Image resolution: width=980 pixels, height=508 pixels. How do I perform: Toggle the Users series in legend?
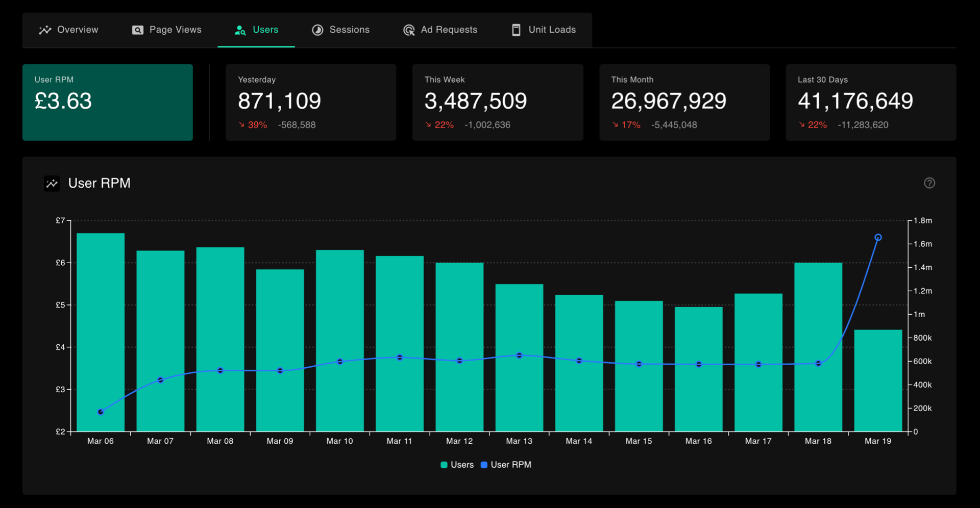pos(457,465)
